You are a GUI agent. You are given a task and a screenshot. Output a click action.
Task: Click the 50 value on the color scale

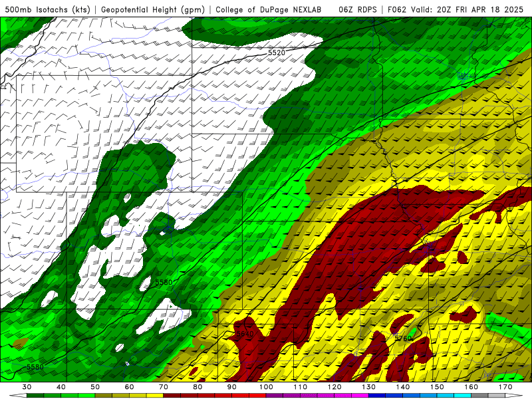pos(95,387)
